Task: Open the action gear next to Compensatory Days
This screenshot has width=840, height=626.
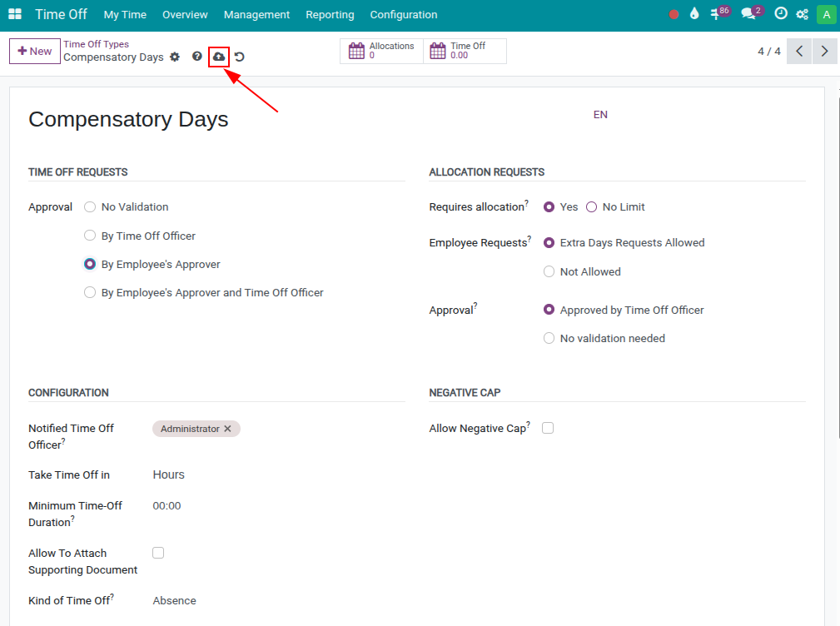Action: pyautogui.click(x=174, y=57)
